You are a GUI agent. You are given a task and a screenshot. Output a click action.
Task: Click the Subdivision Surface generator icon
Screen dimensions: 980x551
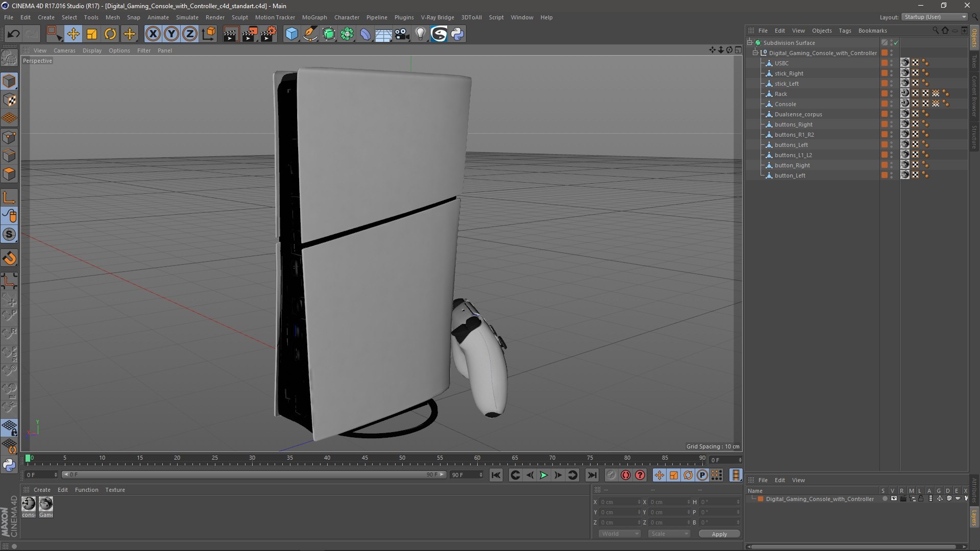pos(329,34)
